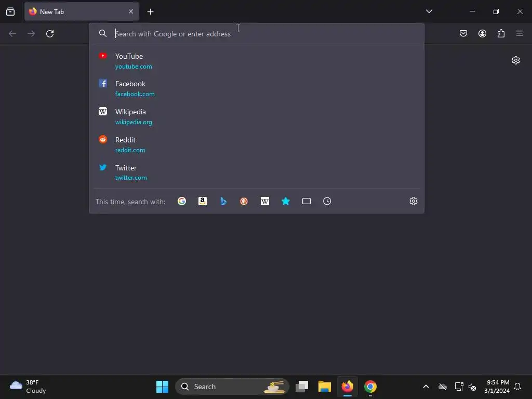Go forward one page
This screenshot has width=532, height=399.
[31, 34]
